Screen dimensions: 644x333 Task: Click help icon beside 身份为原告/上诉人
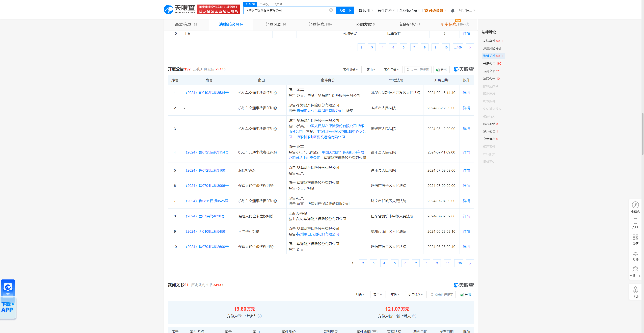[259, 316]
